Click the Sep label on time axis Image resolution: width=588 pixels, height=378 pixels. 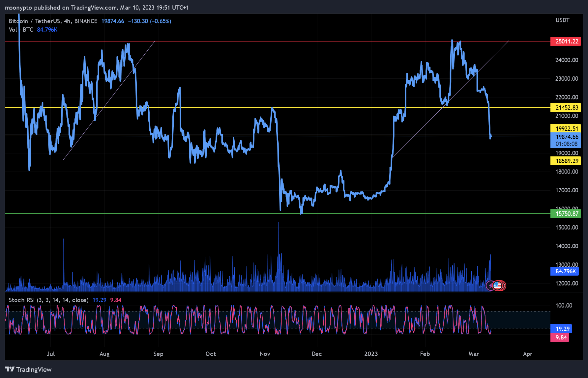[159, 354]
